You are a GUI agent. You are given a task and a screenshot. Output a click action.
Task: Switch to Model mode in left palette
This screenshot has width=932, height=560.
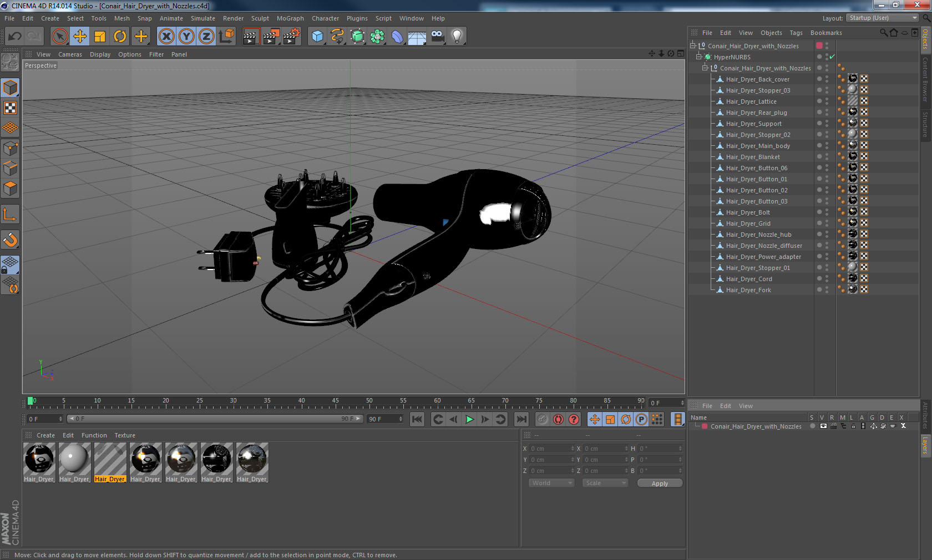tap(10, 88)
